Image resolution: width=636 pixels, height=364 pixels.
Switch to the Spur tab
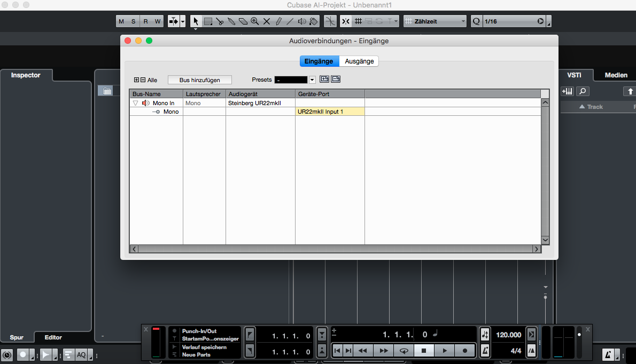(17, 337)
